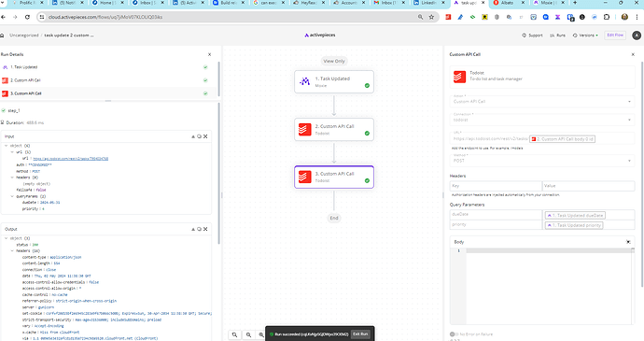Open the Uncategorized breadcrumb
Image resolution: width=644 pixels, height=341 pixels.
(24, 36)
